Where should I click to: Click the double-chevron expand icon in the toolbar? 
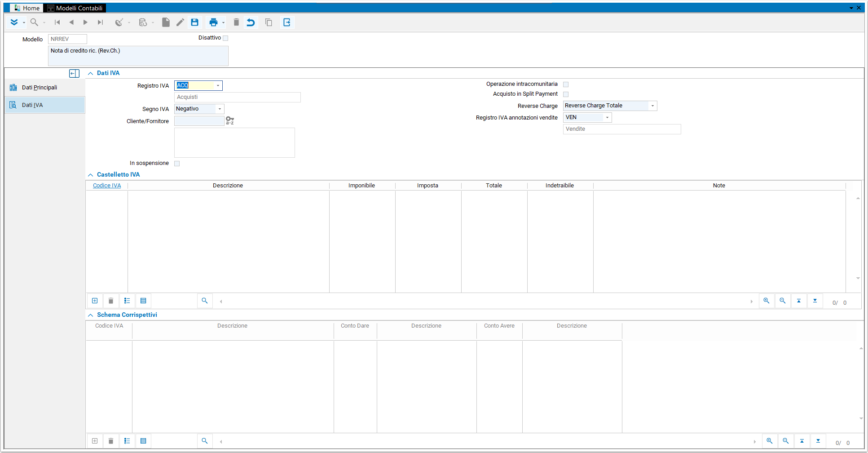(x=14, y=22)
